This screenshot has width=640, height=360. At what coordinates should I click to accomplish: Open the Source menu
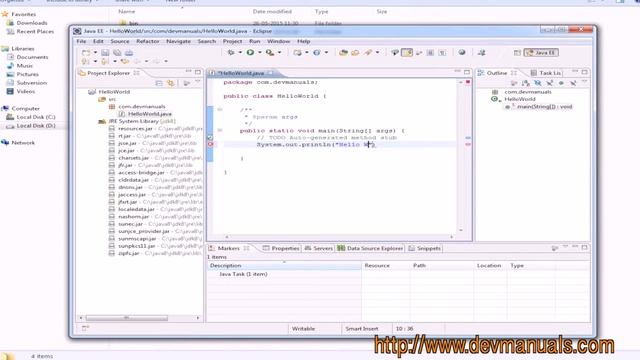[120, 41]
